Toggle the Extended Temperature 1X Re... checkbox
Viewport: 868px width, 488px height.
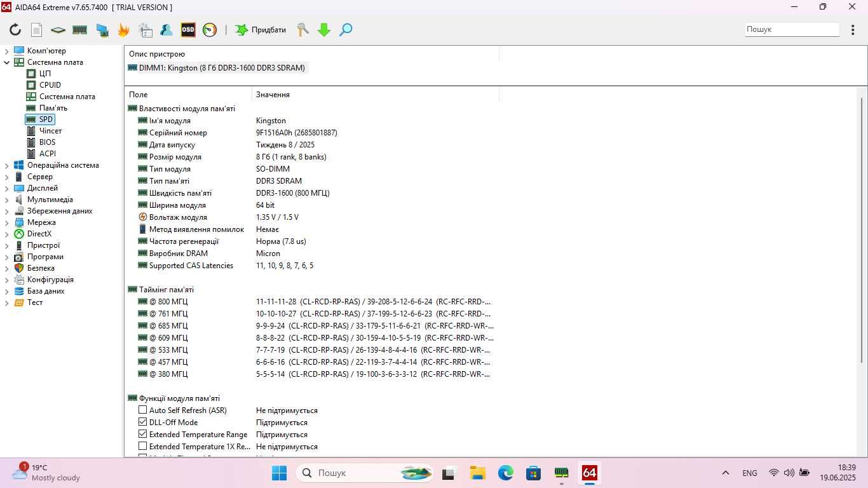(142, 446)
